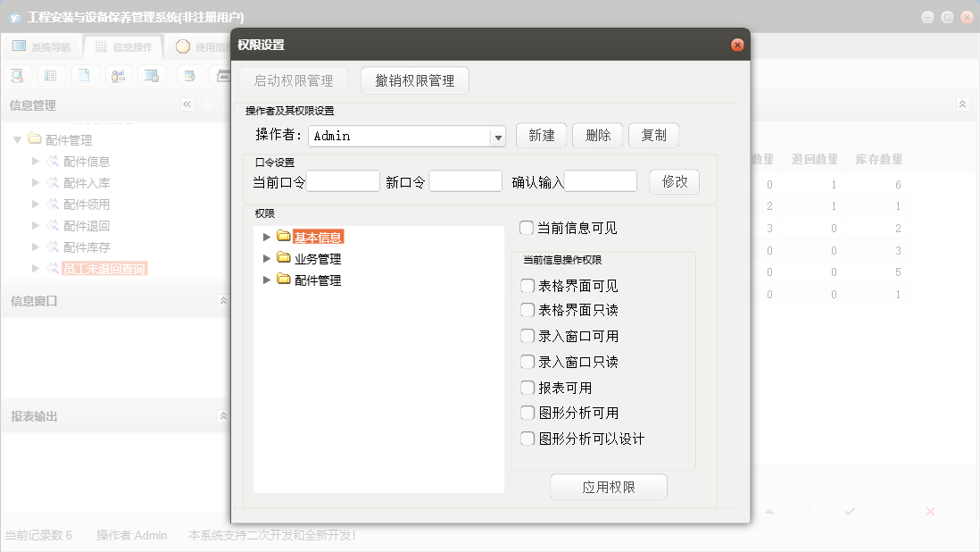Image resolution: width=980 pixels, height=552 pixels.
Task: Collapse the 信息管理 panel with the double-arrow icon
Action: [x=187, y=105]
